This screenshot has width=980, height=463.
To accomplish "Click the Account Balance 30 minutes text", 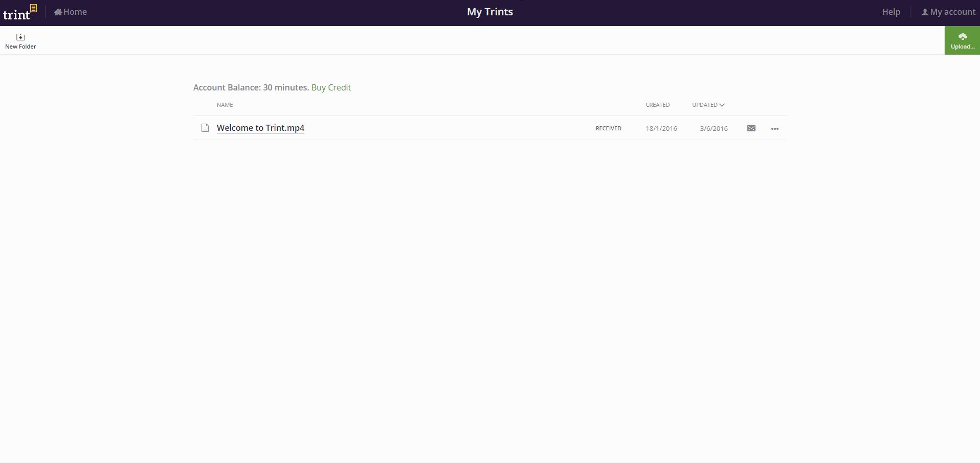I will click(251, 87).
